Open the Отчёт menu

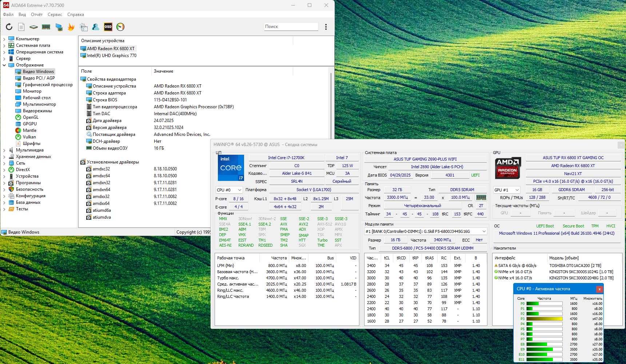[x=37, y=15]
